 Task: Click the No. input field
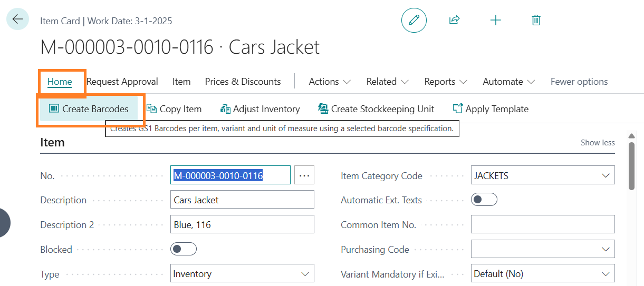[230, 176]
